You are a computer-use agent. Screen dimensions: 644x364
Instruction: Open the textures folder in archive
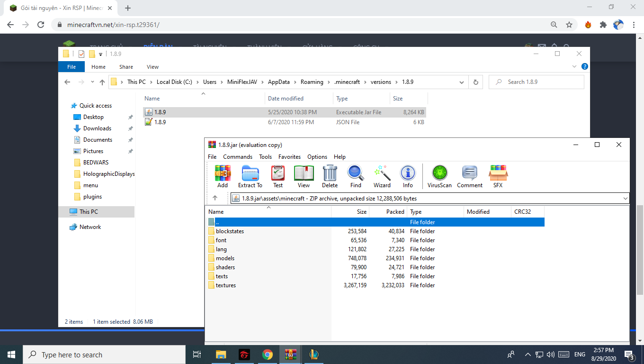point(225,285)
